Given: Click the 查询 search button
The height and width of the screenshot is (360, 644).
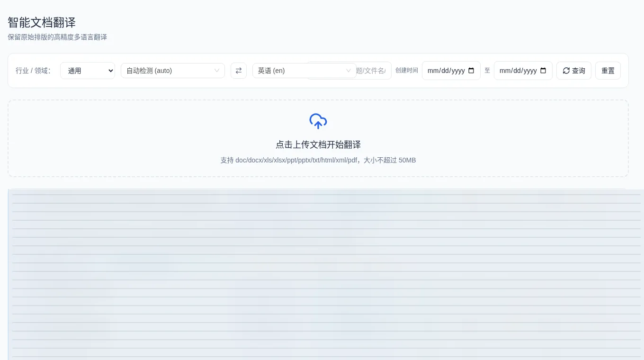Looking at the screenshot, I should 574,71.
